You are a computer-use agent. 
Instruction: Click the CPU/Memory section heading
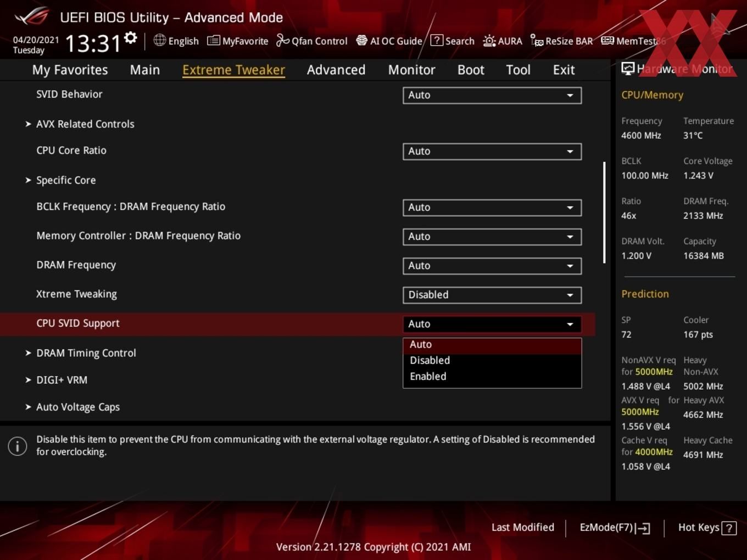pos(652,95)
